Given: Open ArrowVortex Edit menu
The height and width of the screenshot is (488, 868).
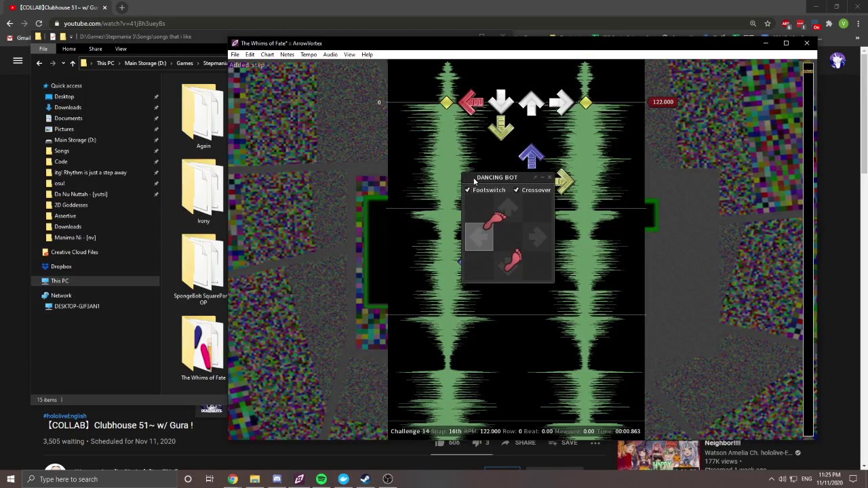Looking at the screenshot, I should point(250,55).
